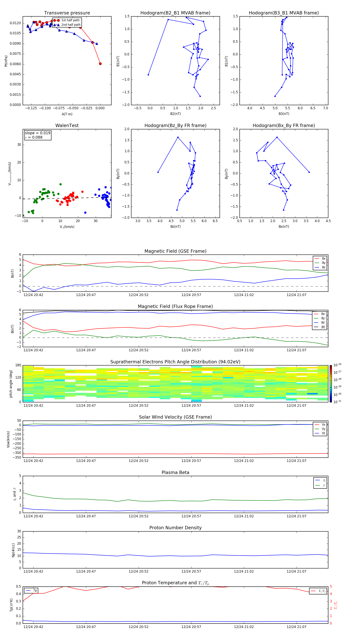Screen dimensions: 351x644
Task: Click the 'Magnetic Field (Flux Rope Frame)' title
Action: pyautogui.click(x=175, y=307)
